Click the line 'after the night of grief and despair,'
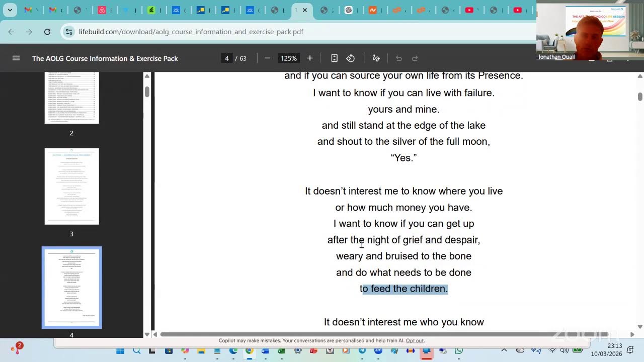644x362 pixels. click(404, 240)
